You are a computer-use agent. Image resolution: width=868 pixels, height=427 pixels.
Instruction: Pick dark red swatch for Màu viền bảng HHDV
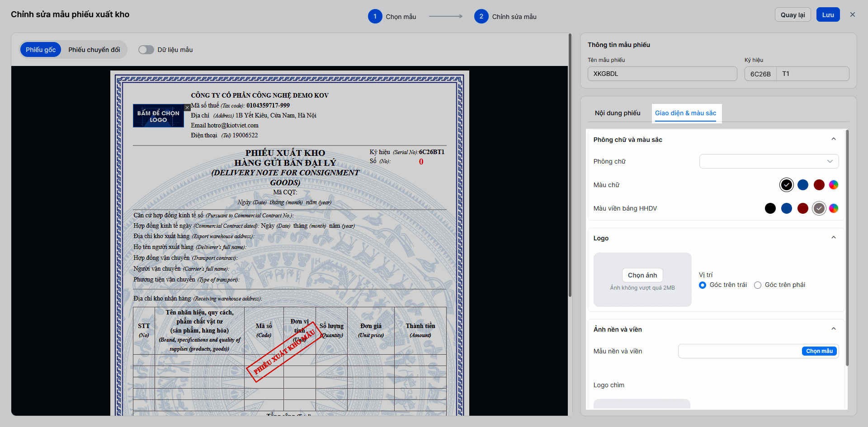click(x=803, y=208)
